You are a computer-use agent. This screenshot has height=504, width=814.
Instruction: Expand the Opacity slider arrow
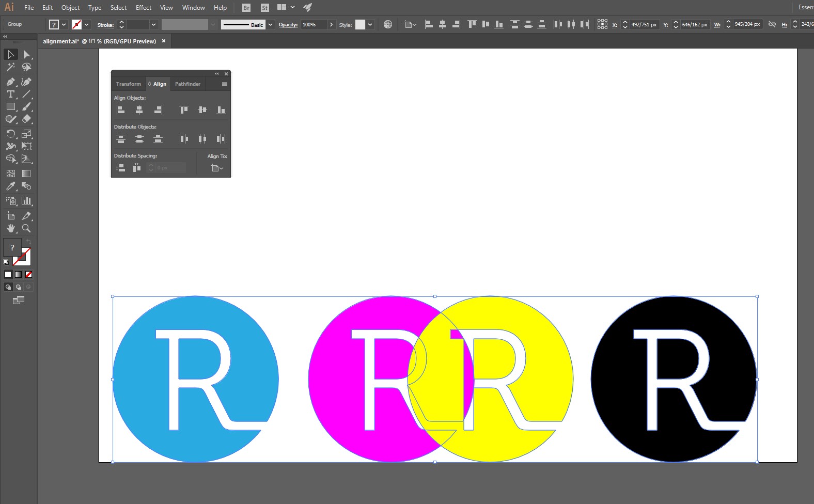click(331, 25)
